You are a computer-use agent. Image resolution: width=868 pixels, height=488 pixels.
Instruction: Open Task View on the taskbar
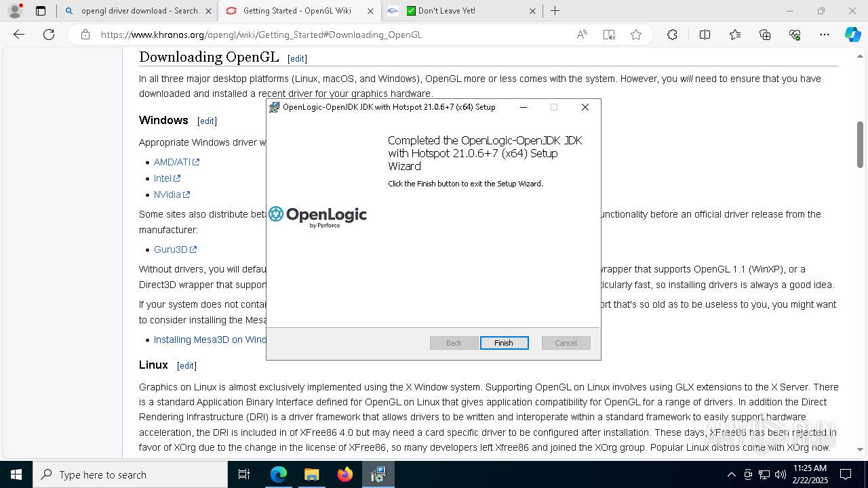click(244, 474)
